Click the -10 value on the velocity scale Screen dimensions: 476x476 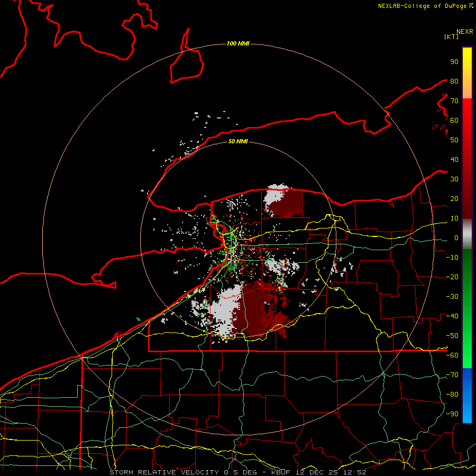(x=452, y=258)
